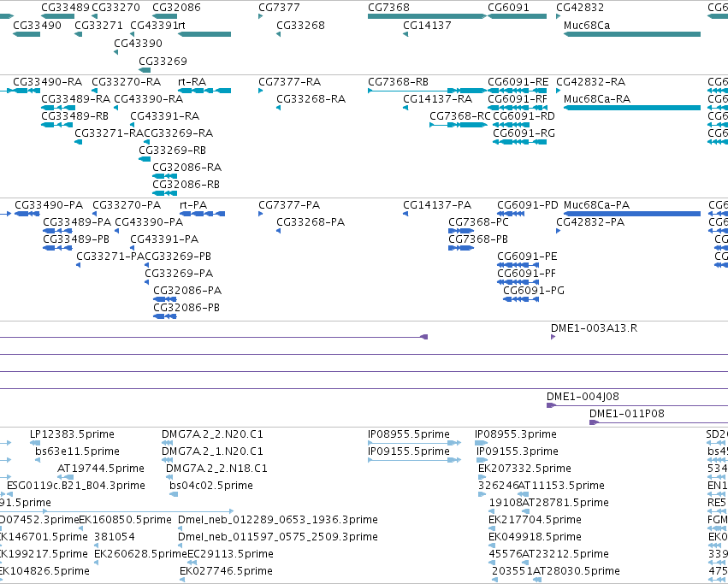
Task: Click the CG43390 gene label
Action: (x=139, y=43)
